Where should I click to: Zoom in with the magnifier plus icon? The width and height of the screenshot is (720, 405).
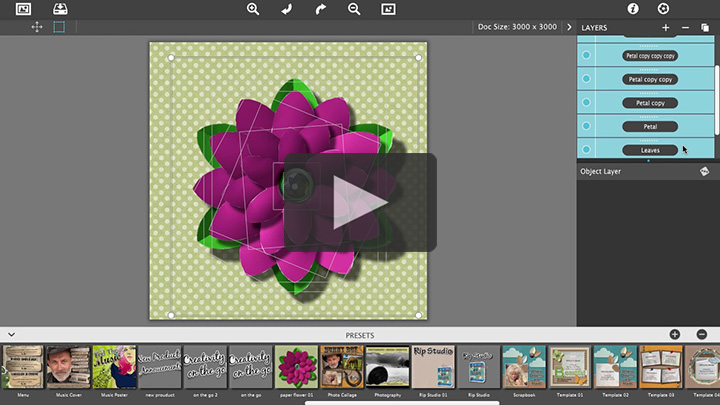tap(253, 9)
